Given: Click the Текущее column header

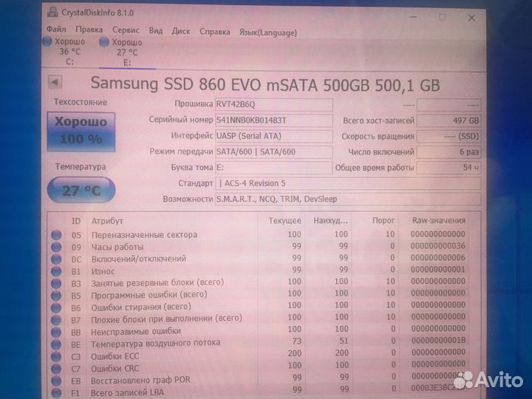Looking at the screenshot, I should (284, 221).
